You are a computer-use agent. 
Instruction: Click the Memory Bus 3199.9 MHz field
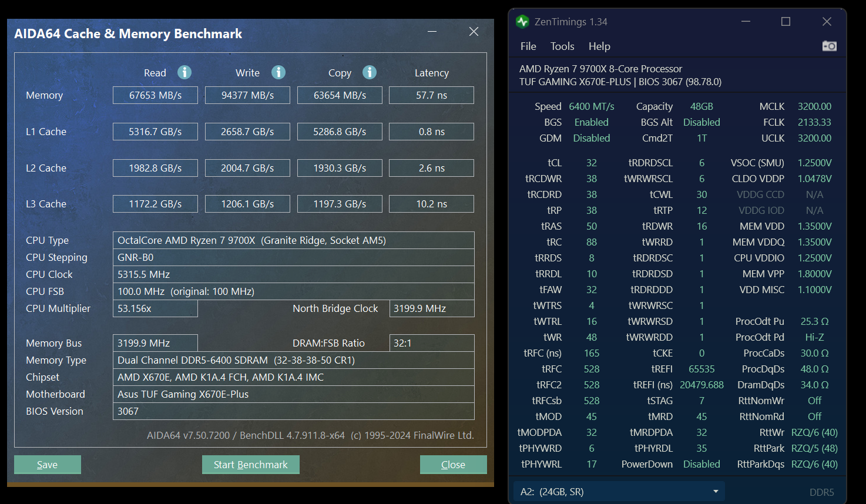(x=155, y=343)
